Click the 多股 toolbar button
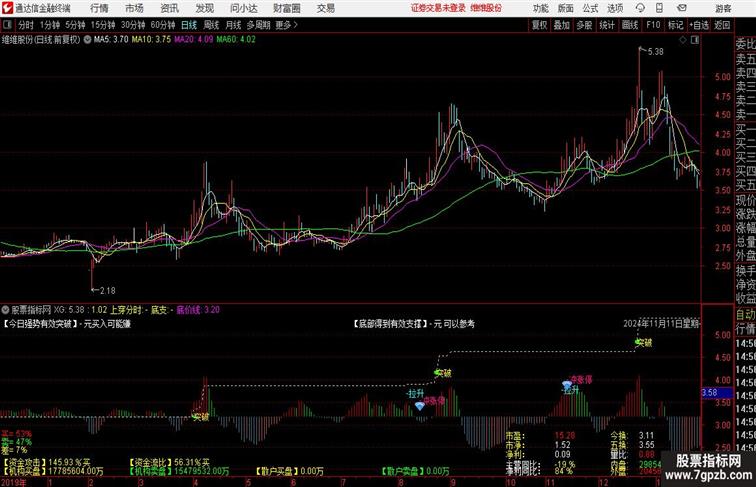Viewport: 756px width, 487px height. point(584,25)
